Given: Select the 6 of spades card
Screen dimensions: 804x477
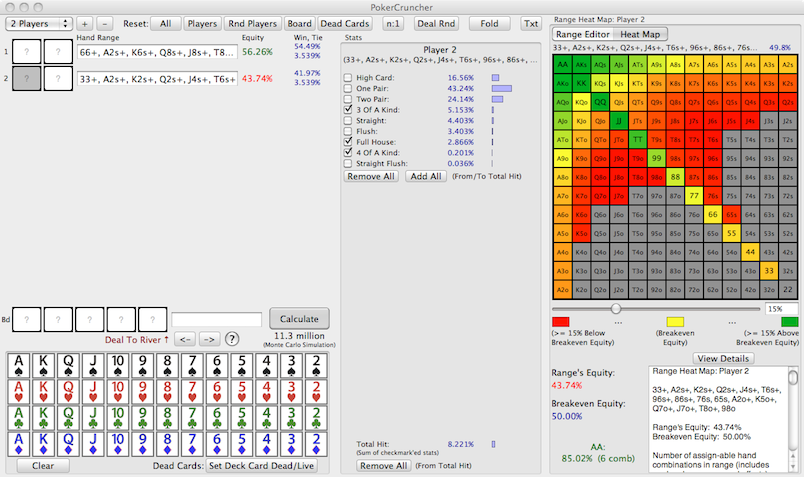Looking at the screenshot, I should point(217,366).
